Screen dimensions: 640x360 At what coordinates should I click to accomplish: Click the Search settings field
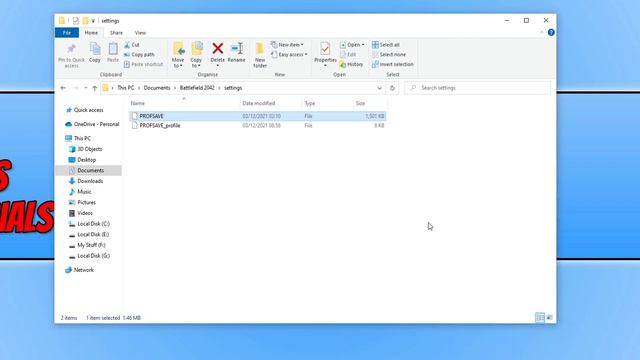click(x=478, y=88)
